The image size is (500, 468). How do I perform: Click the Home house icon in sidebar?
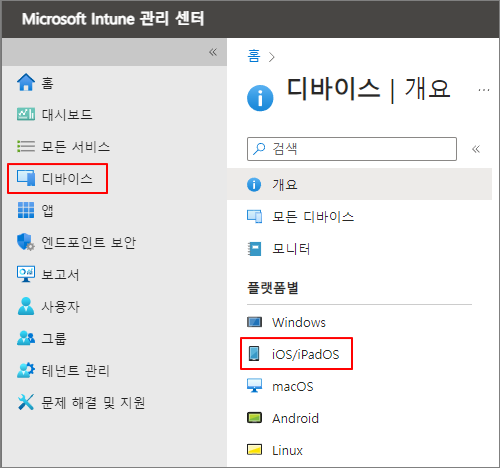[26, 82]
